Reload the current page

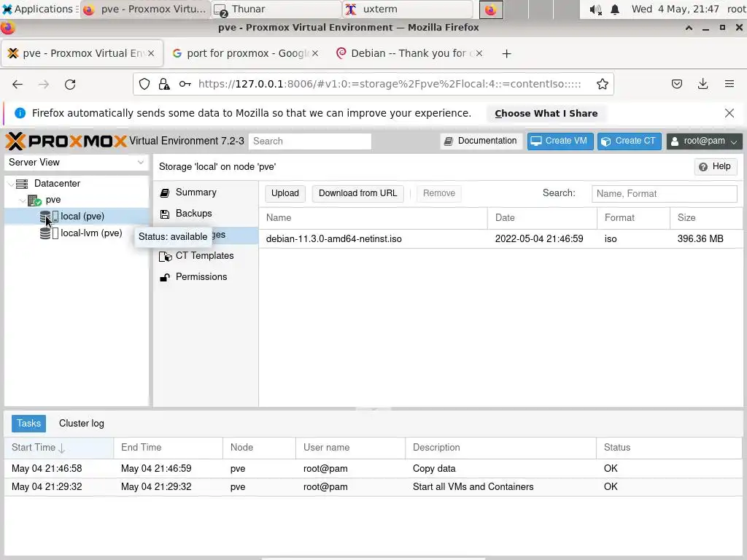(x=70, y=85)
